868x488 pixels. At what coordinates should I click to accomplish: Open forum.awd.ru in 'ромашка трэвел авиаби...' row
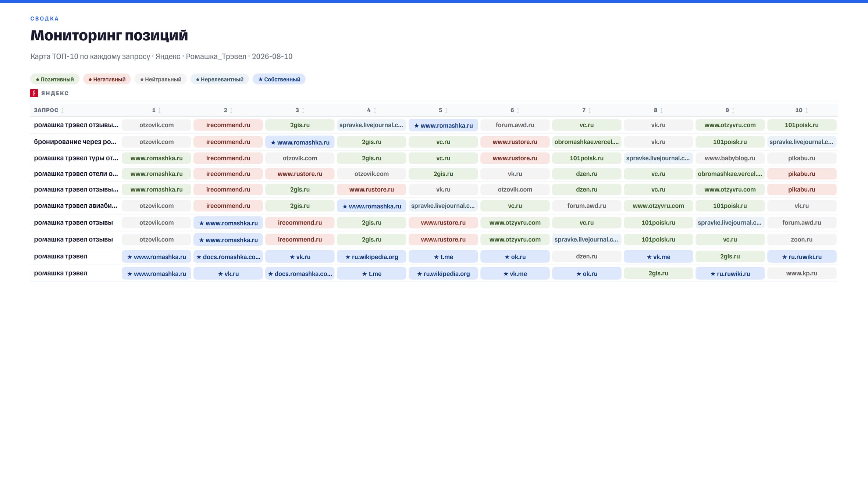tap(587, 206)
